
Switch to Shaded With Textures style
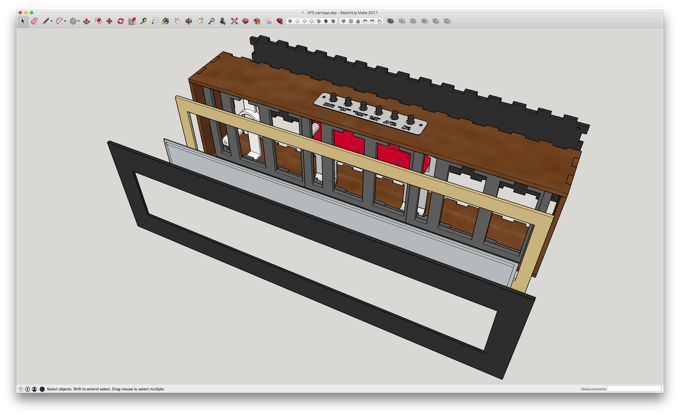coord(326,21)
